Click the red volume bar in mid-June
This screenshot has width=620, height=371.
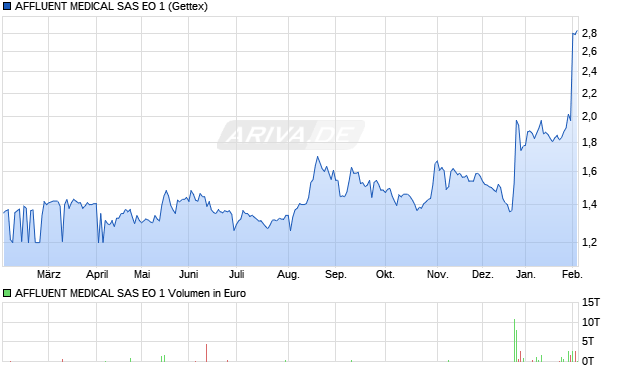(x=206, y=353)
